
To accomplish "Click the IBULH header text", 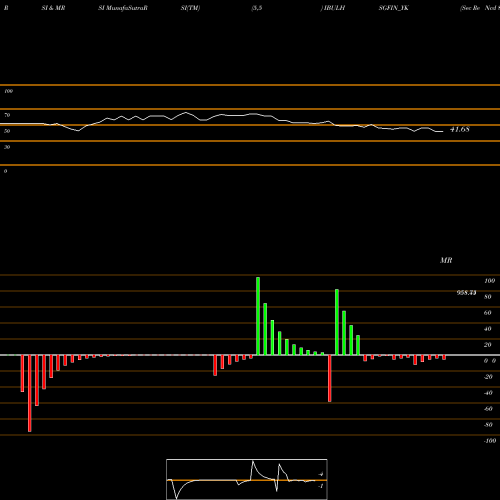I will click(334, 8).
